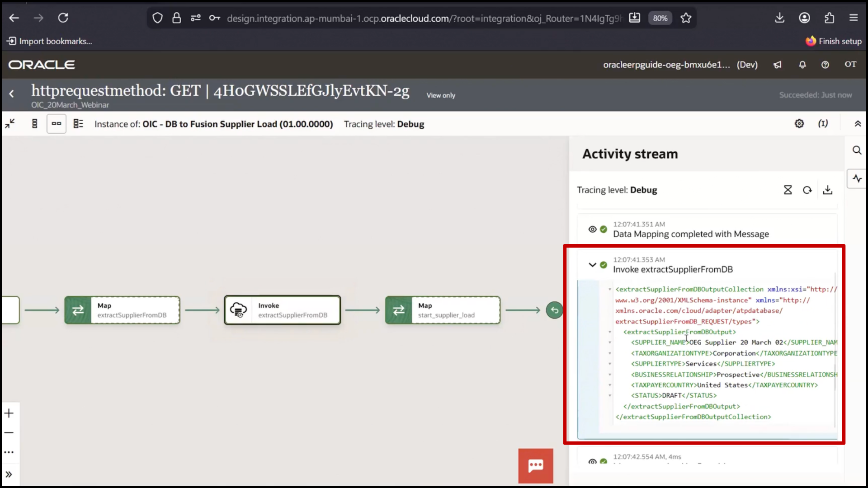This screenshot has width=868, height=488.
Task: Select Map start_supplier_load node
Action: coord(443,310)
